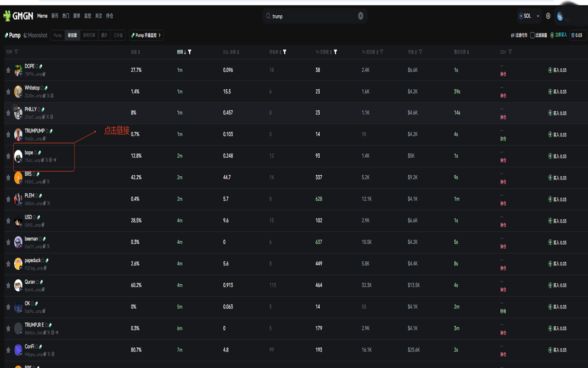Star the bope token as favorite

click(8, 156)
